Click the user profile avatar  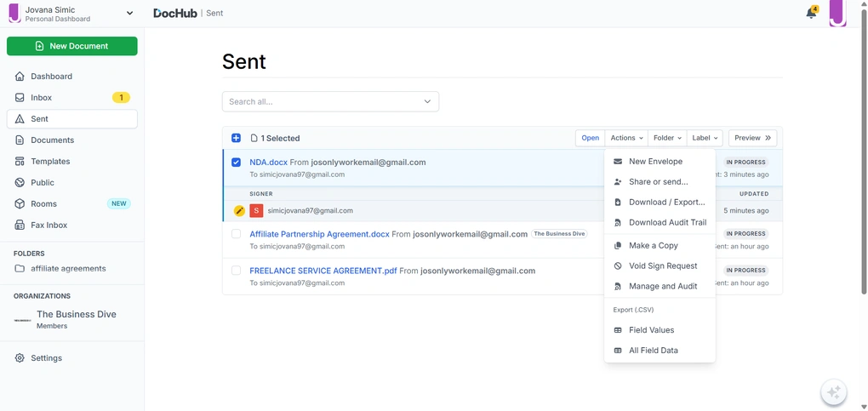(x=837, y=13)
